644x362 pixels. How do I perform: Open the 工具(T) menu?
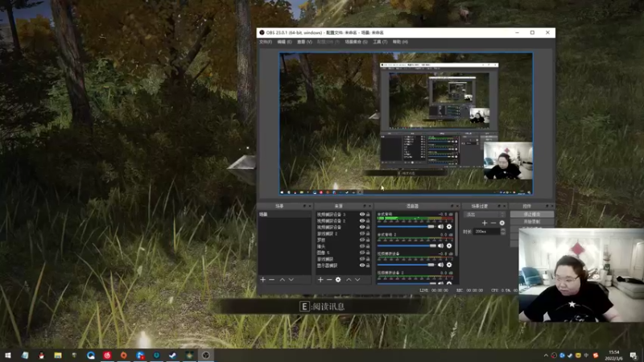[380, 42]
